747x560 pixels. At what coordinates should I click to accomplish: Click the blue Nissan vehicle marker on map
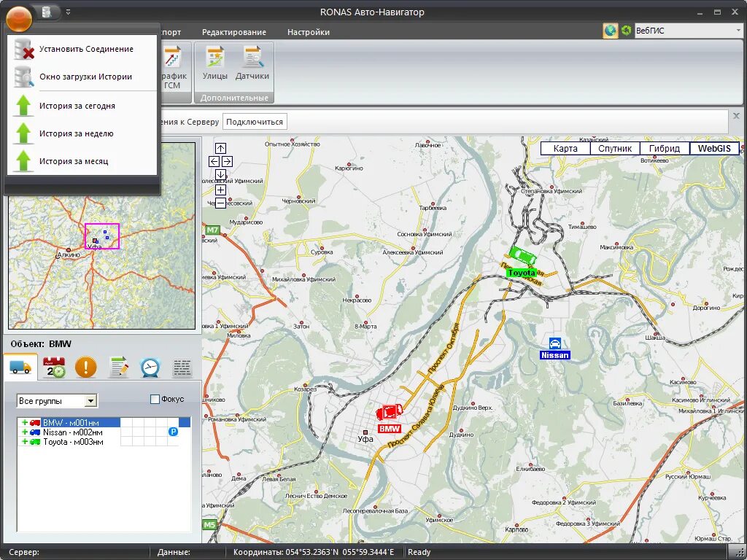[555, 343]
